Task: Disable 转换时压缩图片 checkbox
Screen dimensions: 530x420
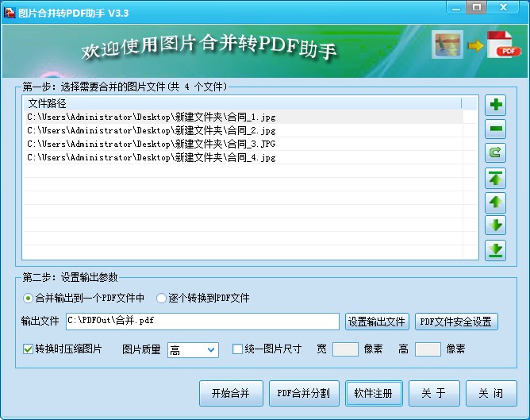Action: (x=29, y=349)
